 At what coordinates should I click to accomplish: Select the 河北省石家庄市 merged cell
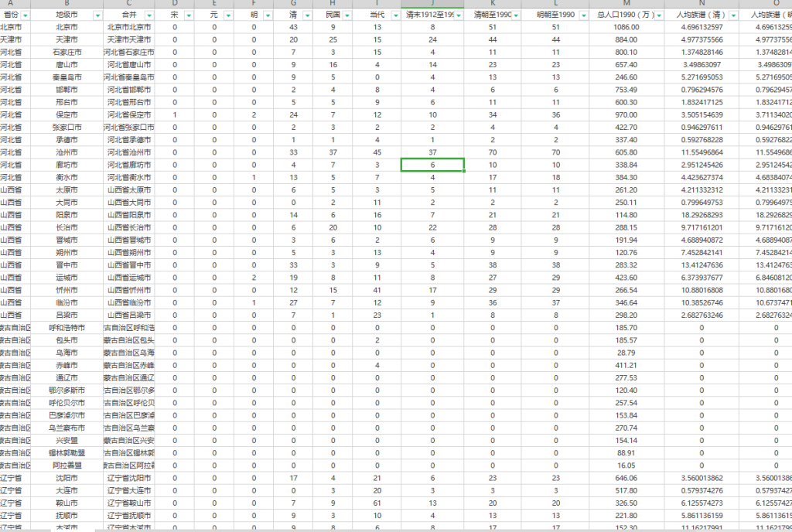click(128, 52)
